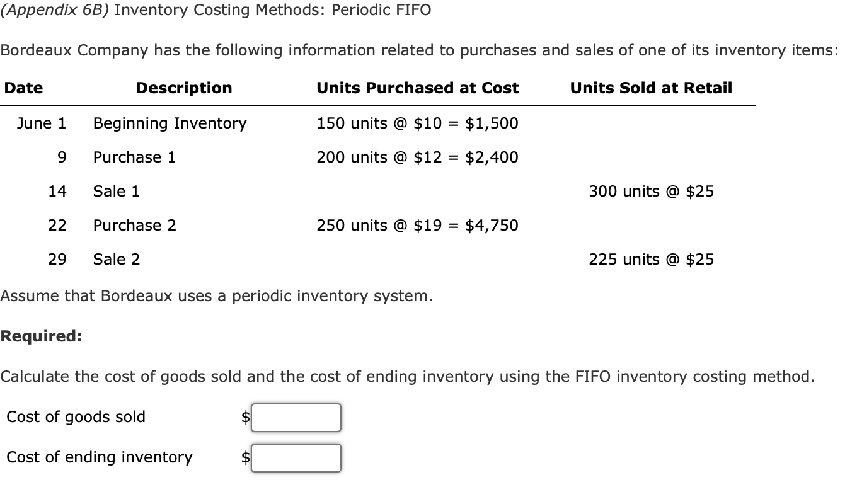The image size is (857, 504).
Task: Click the Cost of ending inventory input field
Action: 296,457
